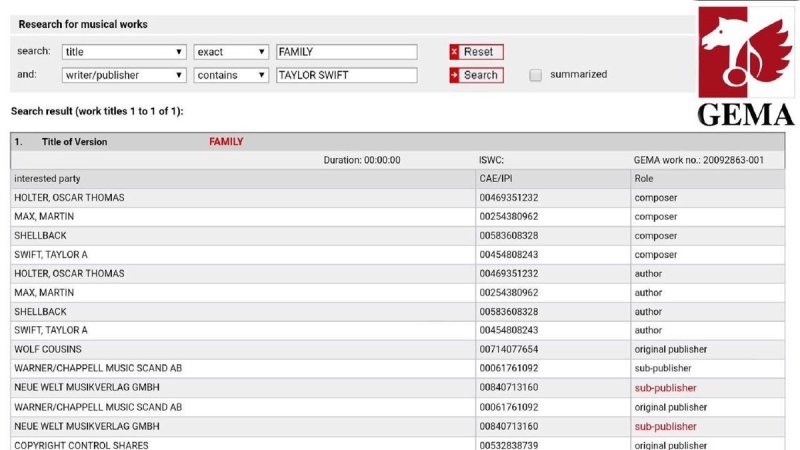Click the red FAMILY version title
This screenshot has height=450, width=800.
[226, 142]
